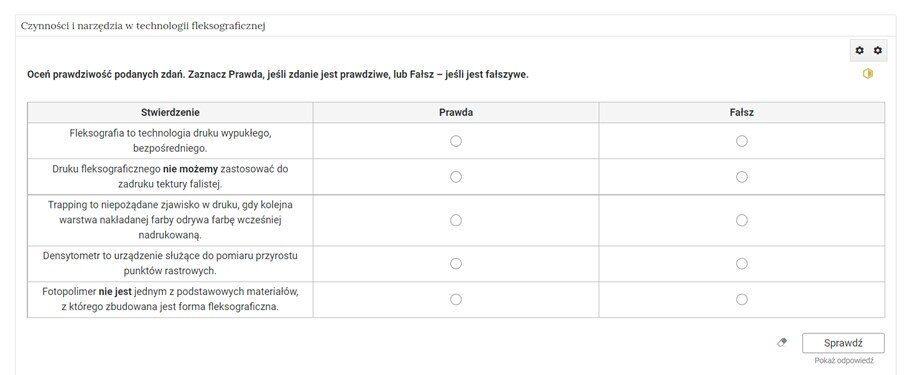
Task: Click the Prawda column header
Action: point(456,113)
